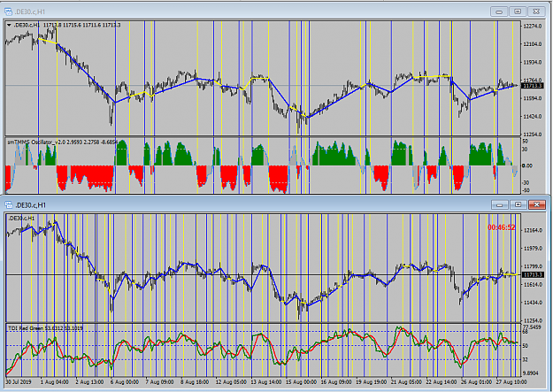Click the 12 Aug 05:00 time axis label
553x392 pixels.
231,382
